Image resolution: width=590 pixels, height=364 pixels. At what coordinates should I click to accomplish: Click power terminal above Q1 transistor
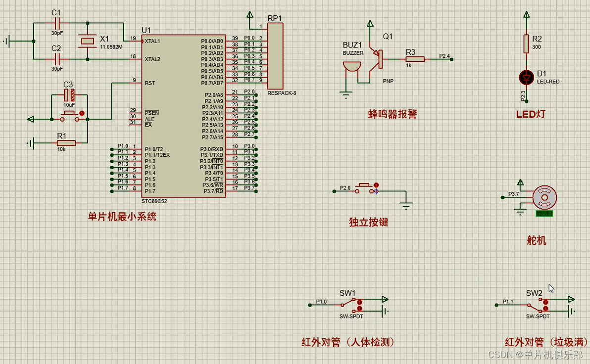tap(370, 24)
